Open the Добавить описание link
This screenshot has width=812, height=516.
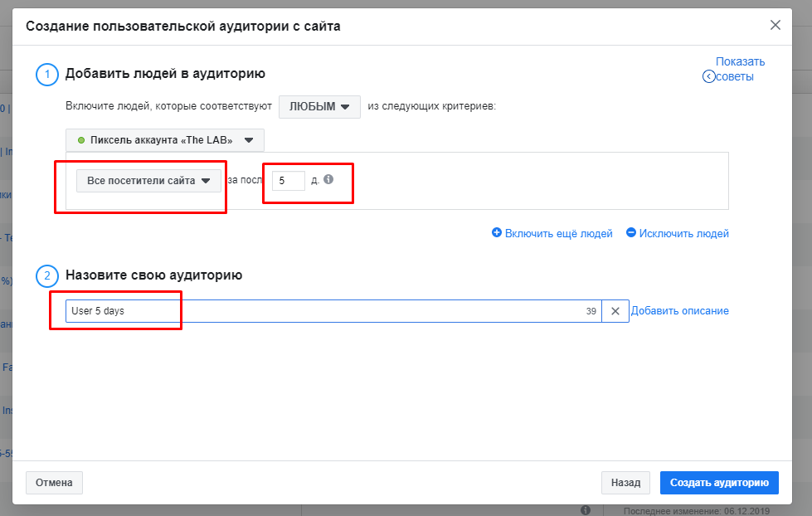[680, 310]
